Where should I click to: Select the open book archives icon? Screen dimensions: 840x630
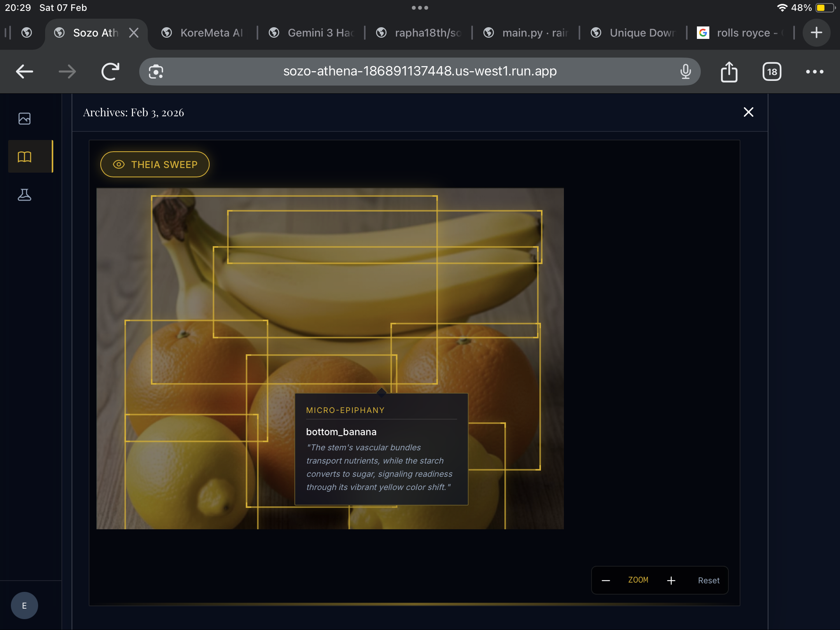click(24, 157)
